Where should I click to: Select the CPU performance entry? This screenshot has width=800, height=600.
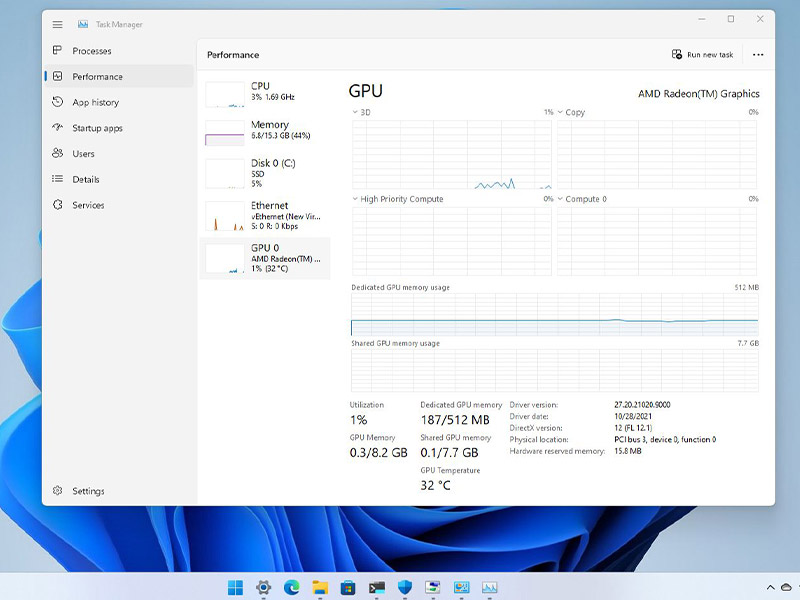click(x=265, y=92)
